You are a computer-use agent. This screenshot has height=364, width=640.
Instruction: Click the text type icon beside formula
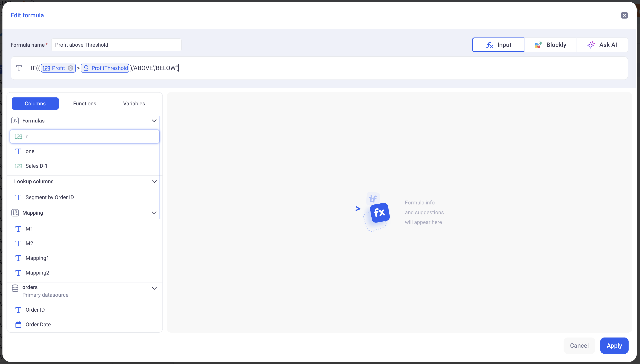click(x=19, y=68)
